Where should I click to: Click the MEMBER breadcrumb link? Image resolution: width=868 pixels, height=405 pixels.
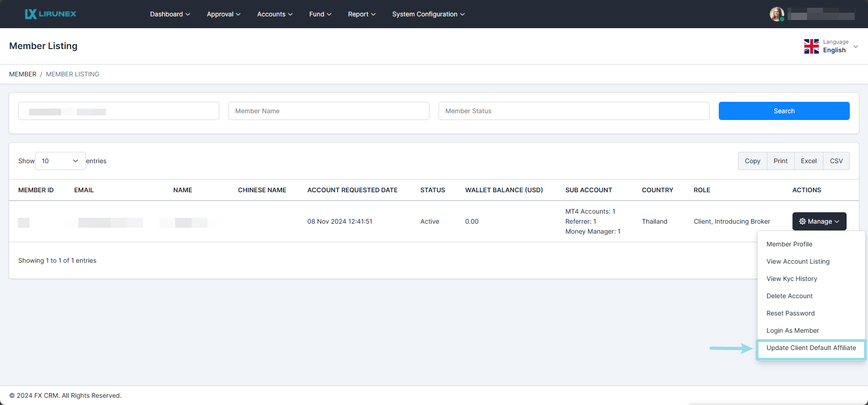tap(23, 74)
